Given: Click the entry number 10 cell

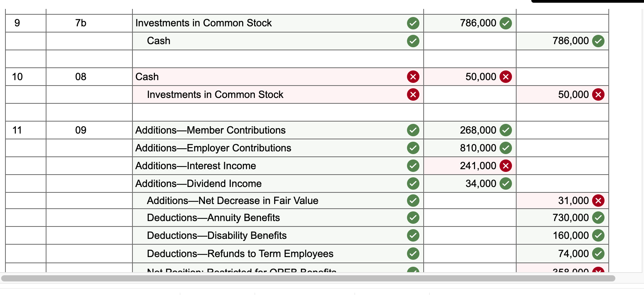Looking at the screenshot, I should click(x=17, y=77).
